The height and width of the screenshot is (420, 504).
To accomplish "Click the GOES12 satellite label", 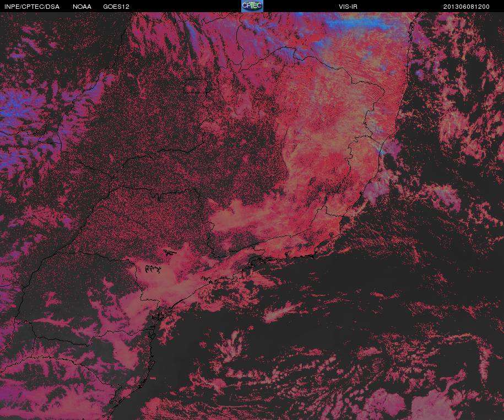I will pos(116,7).
